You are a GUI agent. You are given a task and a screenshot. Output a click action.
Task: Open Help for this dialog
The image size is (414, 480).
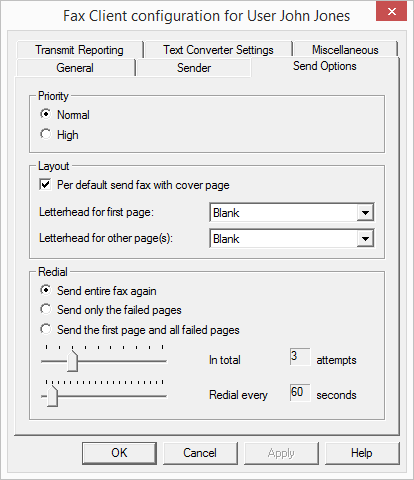point(362,453)
